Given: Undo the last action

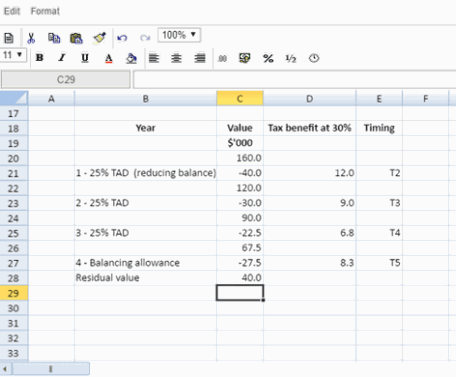Looking at the screenshot, I should tap(122, 38).
